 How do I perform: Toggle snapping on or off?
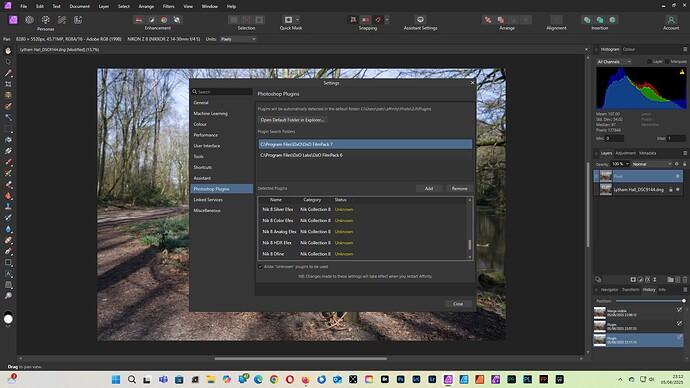point(378,20)
